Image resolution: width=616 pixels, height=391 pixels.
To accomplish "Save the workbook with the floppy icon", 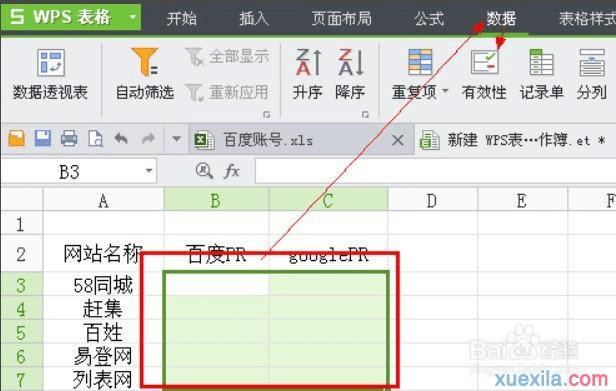I will 43,139.
